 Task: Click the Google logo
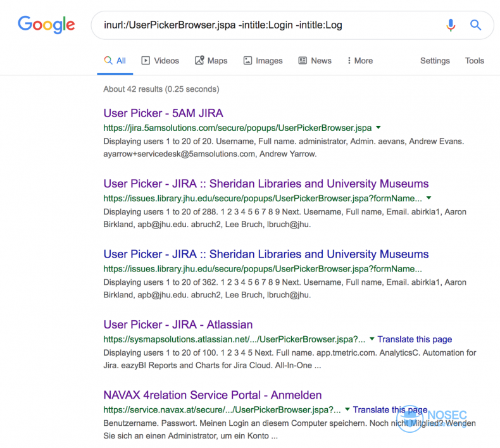[x=46, y=25]
